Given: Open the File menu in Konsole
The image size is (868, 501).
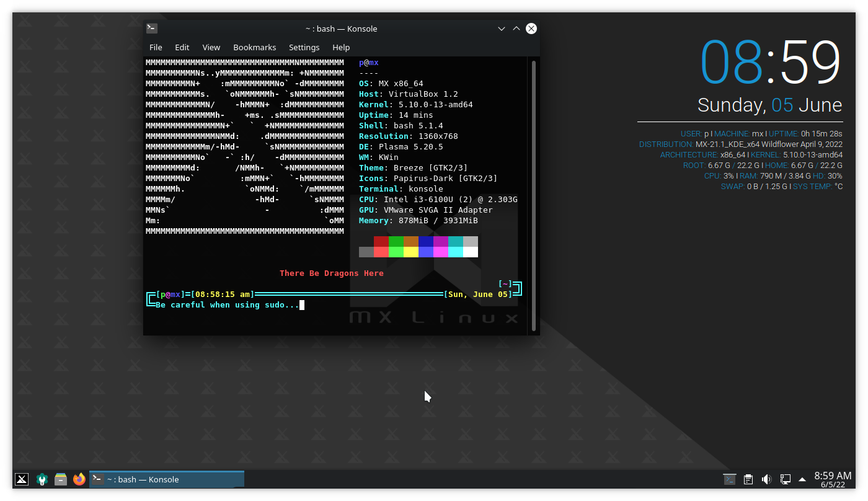Looking at the screenshot, I should 156,47.
